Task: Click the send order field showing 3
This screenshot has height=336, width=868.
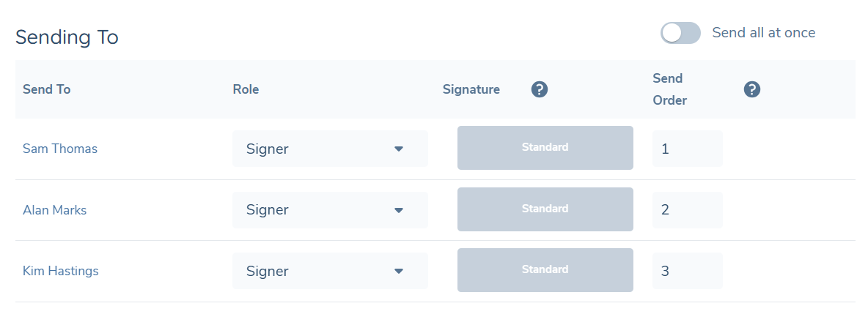Action: point(687,271)
